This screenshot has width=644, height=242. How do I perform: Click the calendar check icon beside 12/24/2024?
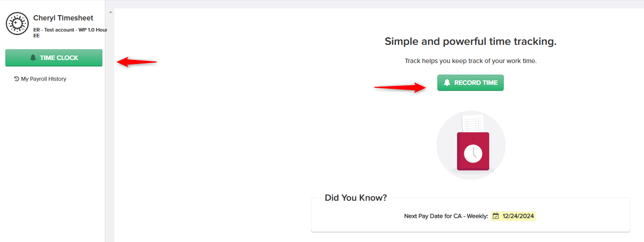pos(496,216)
